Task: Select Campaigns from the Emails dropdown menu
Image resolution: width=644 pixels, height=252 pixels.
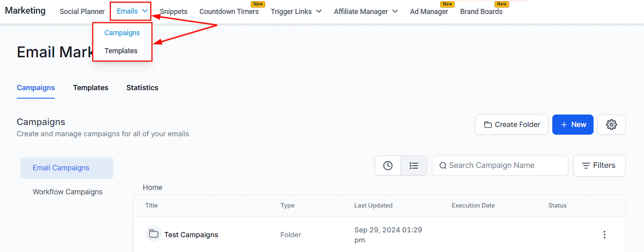Action: coord(122,33)
